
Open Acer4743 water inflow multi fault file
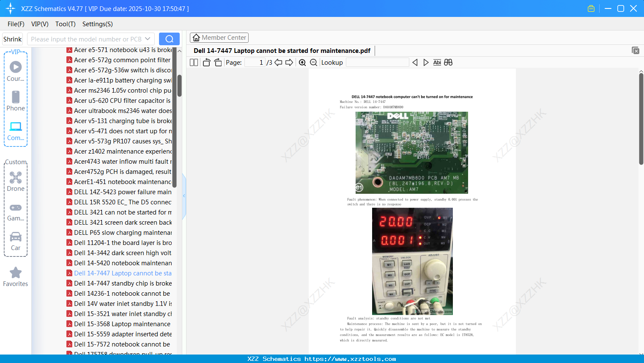click(119, 162)
